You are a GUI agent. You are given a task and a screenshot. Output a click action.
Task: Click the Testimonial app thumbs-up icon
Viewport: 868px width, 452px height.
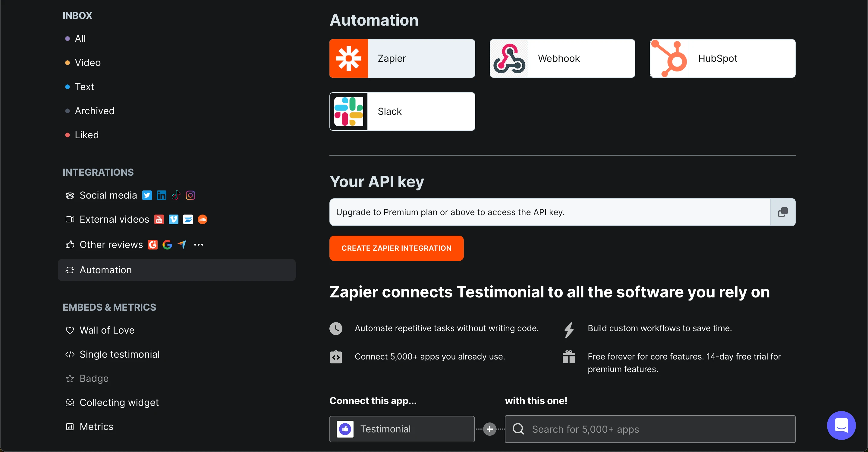tap(345, 429)
